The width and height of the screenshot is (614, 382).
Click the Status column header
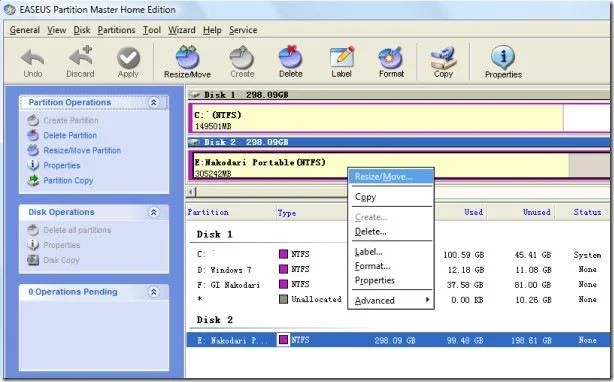587,212
